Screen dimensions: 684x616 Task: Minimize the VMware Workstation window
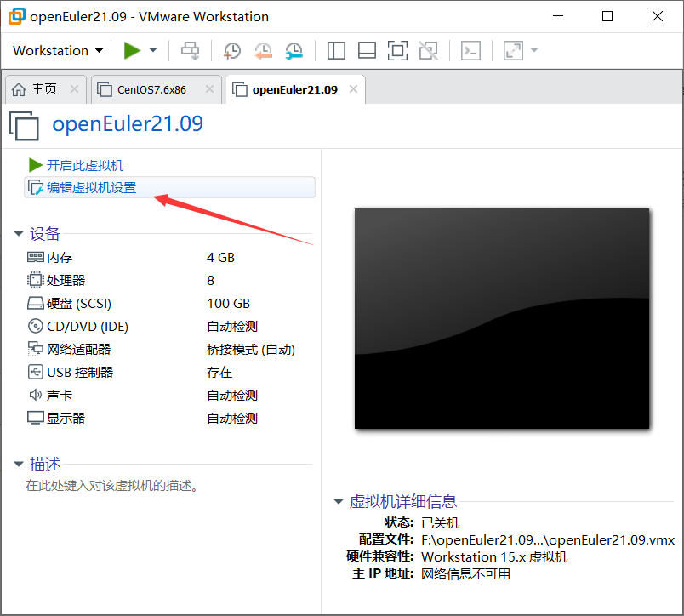pyautogui.click(x=558, y=16)
